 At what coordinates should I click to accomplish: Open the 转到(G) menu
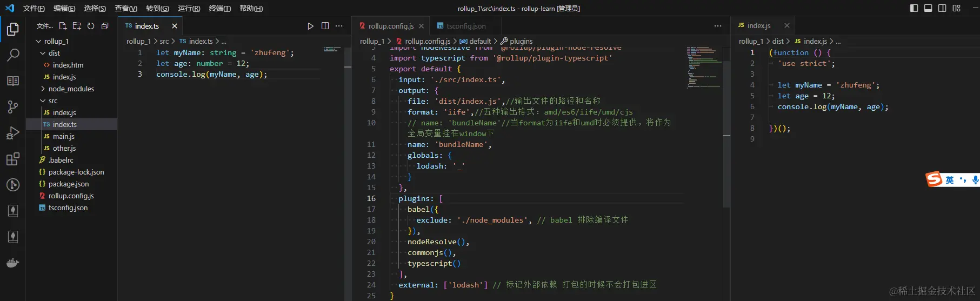(157, 8)
